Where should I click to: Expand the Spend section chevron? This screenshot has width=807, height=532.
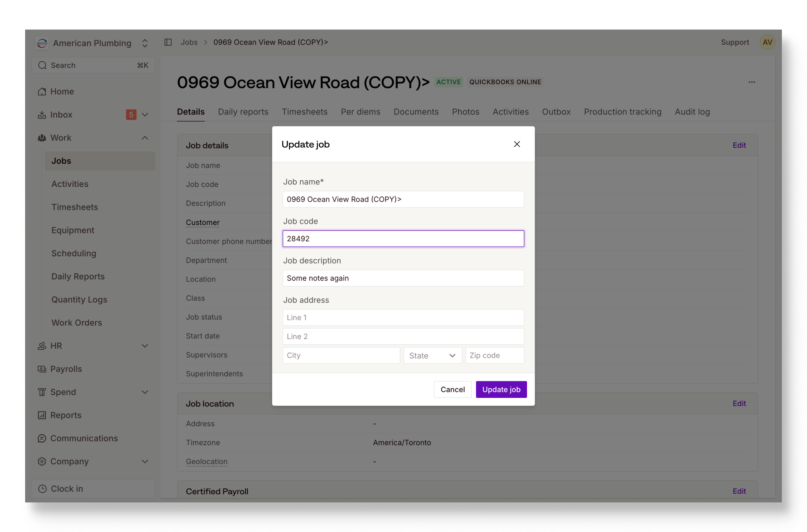[x=145, y=392]
